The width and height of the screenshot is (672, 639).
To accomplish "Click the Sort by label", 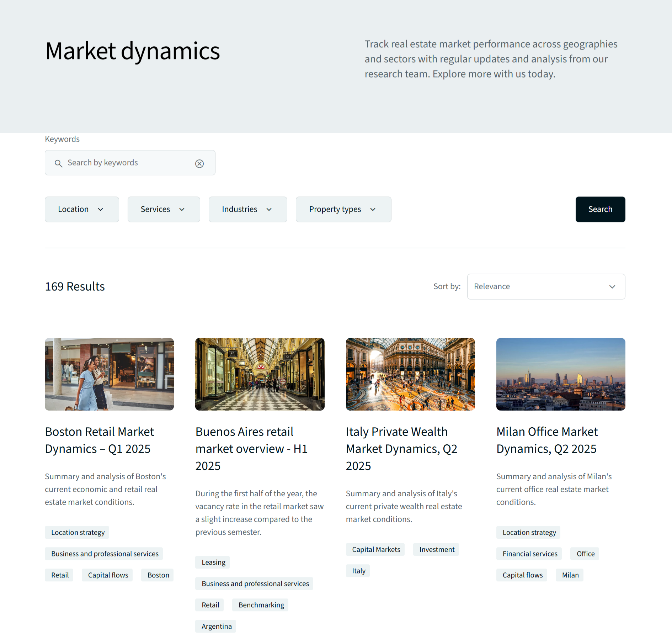I will coord(447,286).
